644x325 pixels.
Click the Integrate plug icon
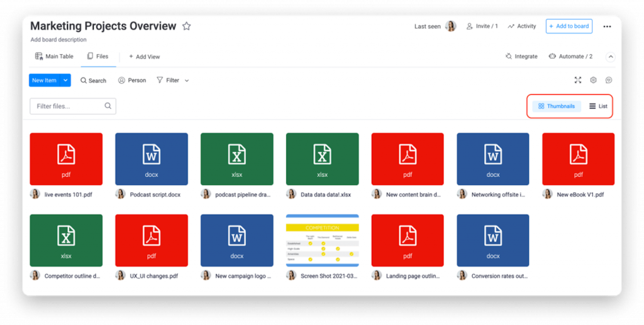509,56
